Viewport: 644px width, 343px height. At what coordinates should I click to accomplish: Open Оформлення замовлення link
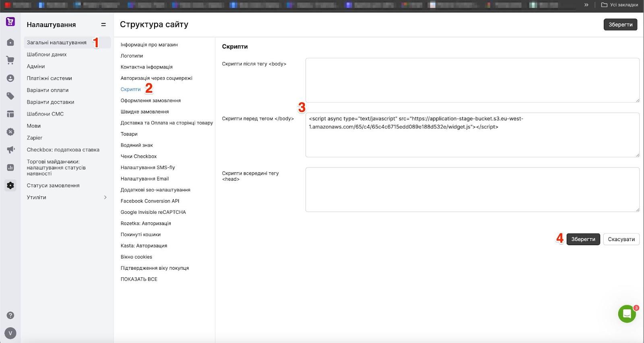point(151,101)
